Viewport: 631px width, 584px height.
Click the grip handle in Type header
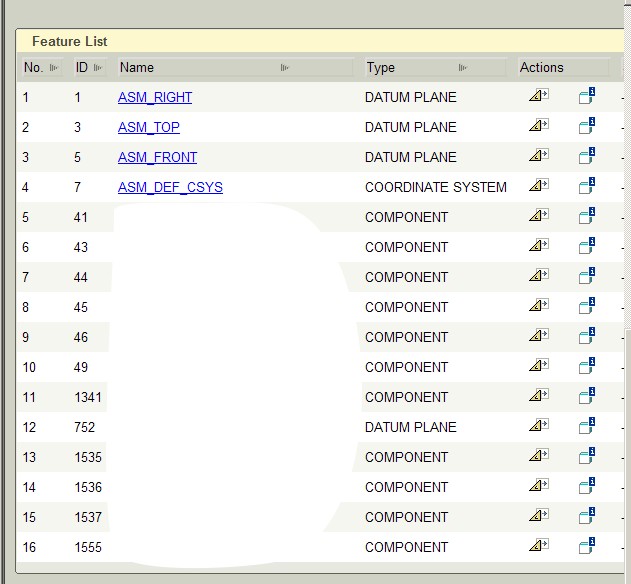click(463, 68)
